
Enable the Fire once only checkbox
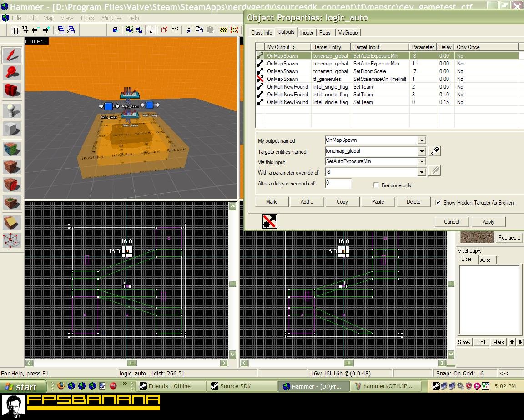tap(376, 185)
